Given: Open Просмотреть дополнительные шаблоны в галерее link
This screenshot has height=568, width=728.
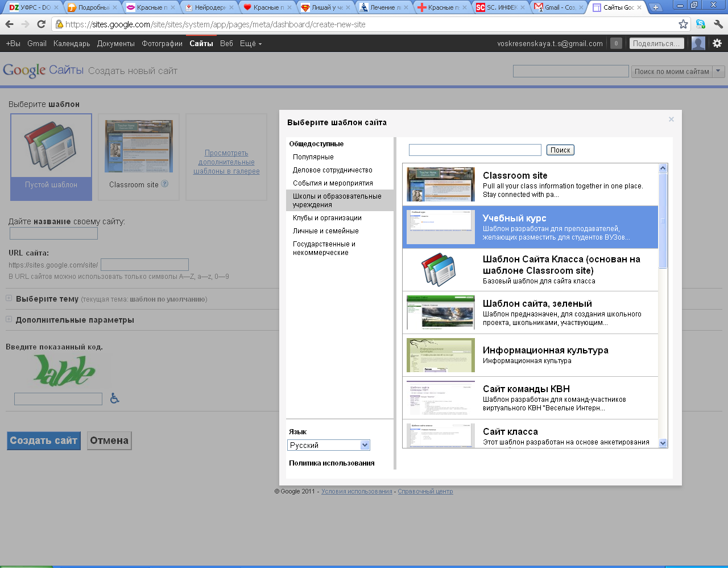Looking at the screenshot, I should click(x=226, y=162).
